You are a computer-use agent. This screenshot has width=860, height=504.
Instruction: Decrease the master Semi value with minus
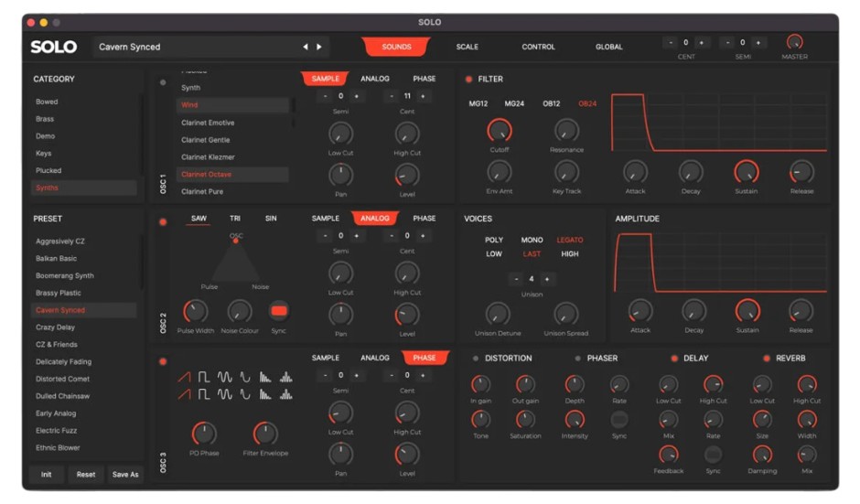tap(727, 42)
